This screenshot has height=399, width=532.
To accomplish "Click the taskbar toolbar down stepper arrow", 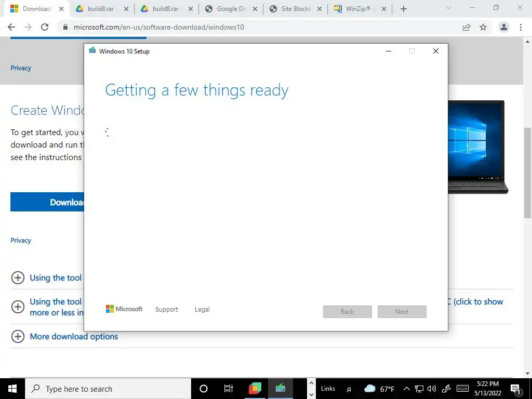I will point(311,395).
